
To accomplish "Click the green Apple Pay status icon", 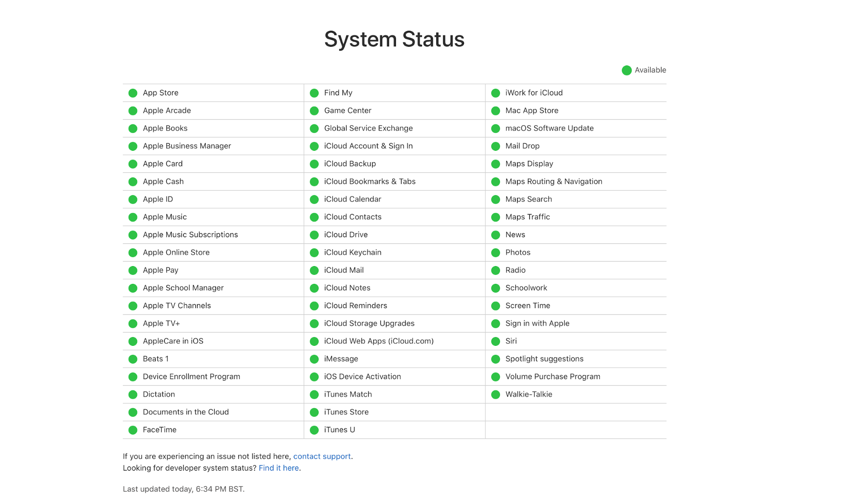I will tap(133, 270).
